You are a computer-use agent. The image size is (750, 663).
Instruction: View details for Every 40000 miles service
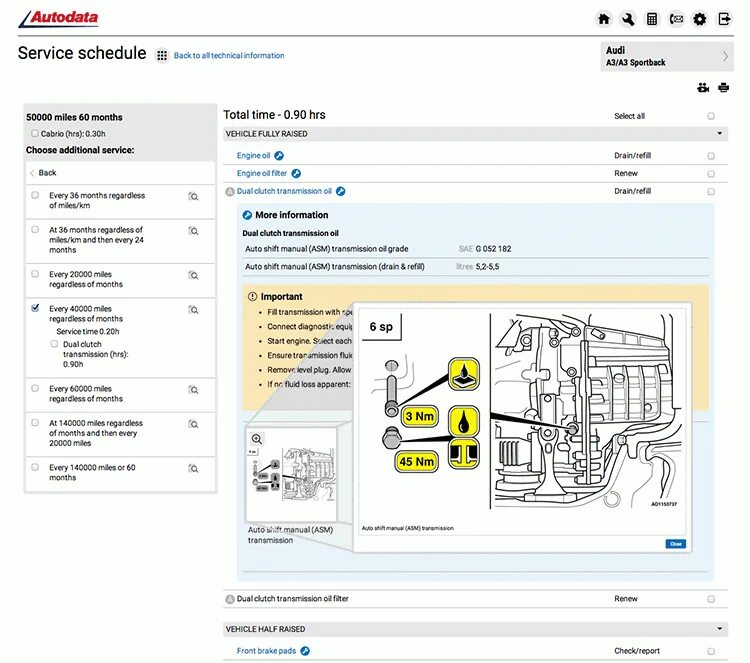pos(193,309)
